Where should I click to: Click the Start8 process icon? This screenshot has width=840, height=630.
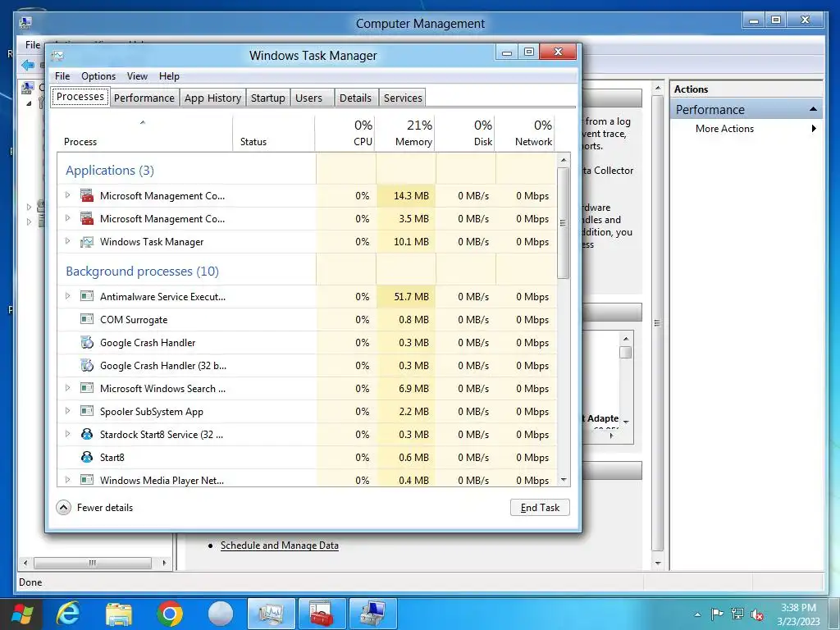tap(87, 457)
